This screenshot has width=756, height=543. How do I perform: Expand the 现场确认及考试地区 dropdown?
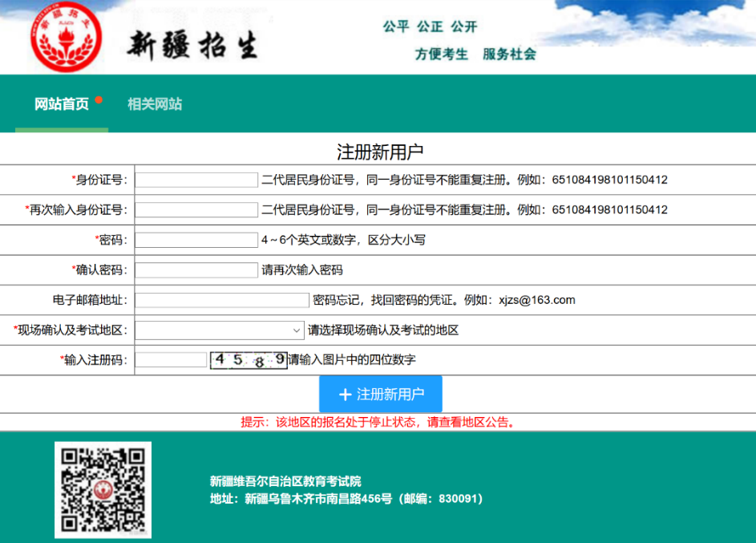tap(219, 330)
